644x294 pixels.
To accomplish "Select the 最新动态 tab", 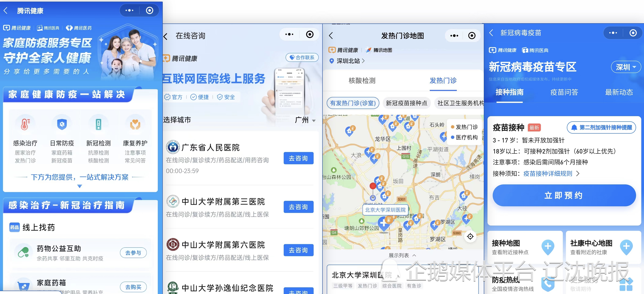I will click(x=619, y=92).
